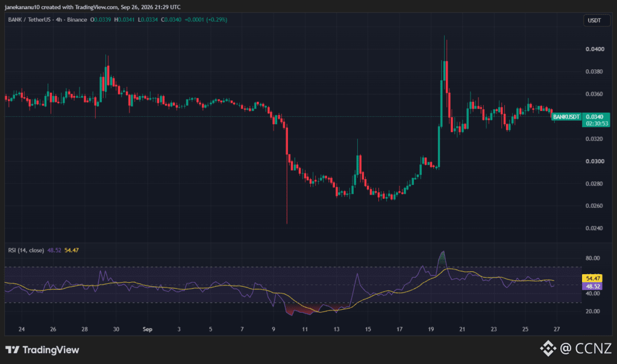Click the +0.0001 (+0.29%) change value
The width and height of the screenshot is (617, 364).
point(206,20)
